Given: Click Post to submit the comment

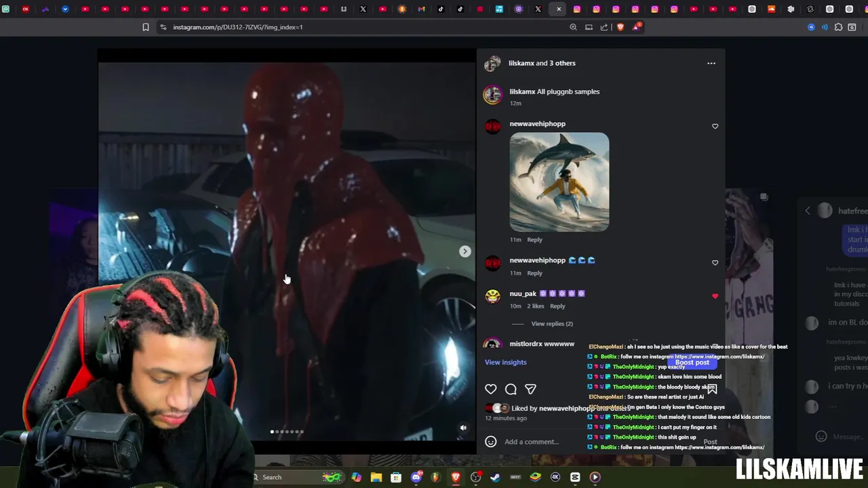Looking at the screenshot, I should pos(710,442).
